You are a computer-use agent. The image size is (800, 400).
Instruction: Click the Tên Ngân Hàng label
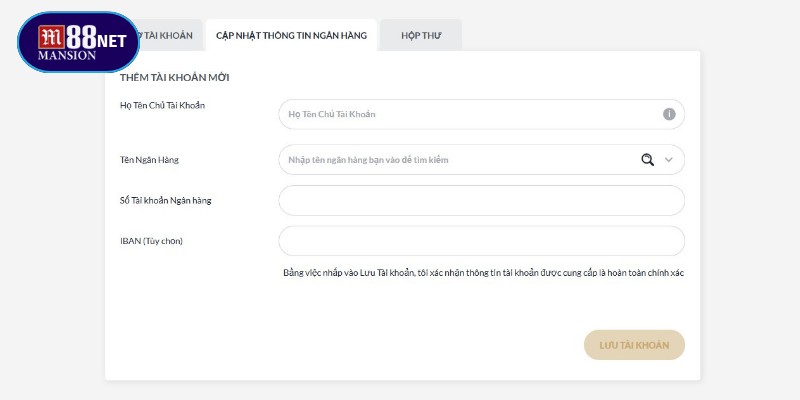pos(149,160)
